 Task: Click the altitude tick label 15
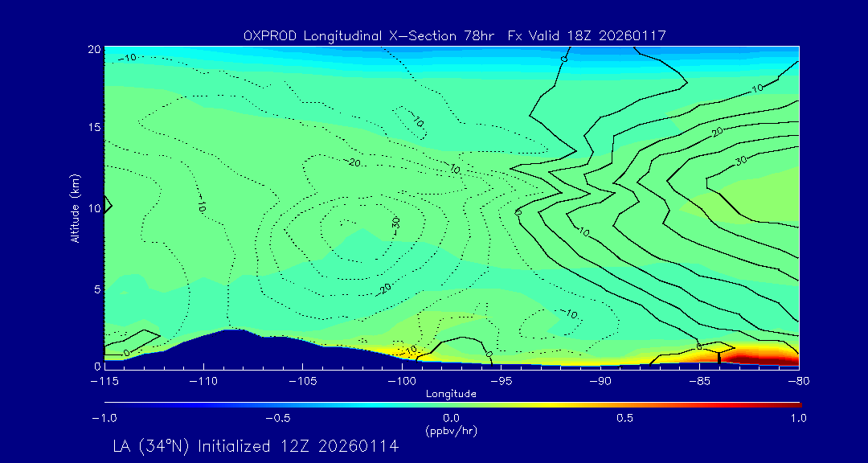[x=93, y=127]
